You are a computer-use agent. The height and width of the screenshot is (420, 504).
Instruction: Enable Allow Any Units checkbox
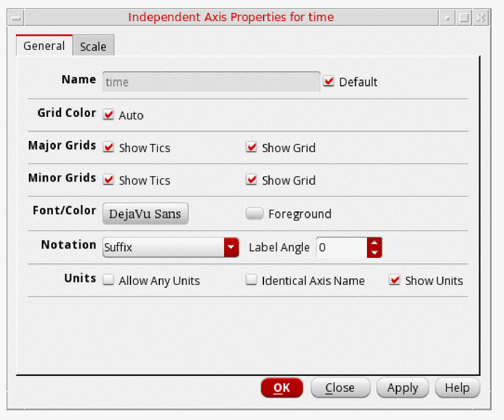tap(108, 280)
